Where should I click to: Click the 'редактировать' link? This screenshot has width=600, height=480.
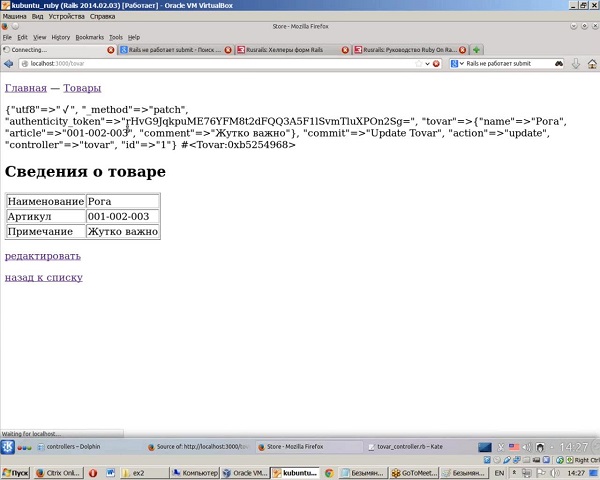point(43,256)
